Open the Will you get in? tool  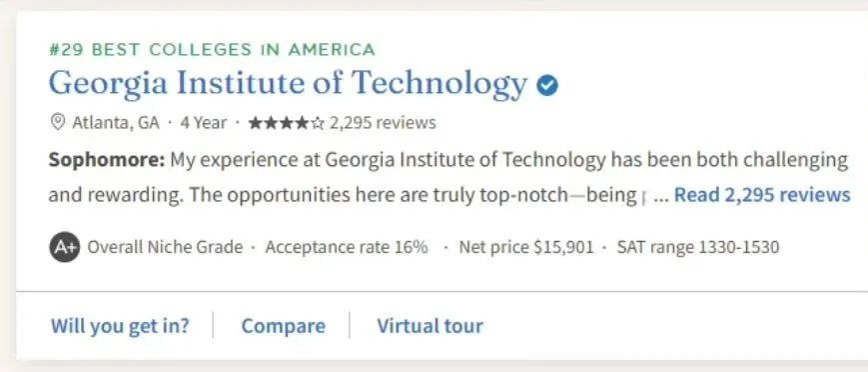point(120,325)
